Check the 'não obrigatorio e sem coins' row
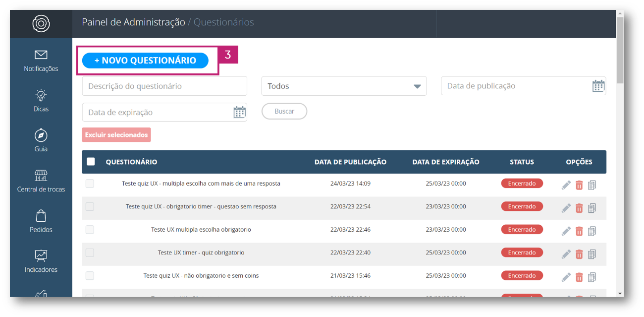 tap(90, 276)
